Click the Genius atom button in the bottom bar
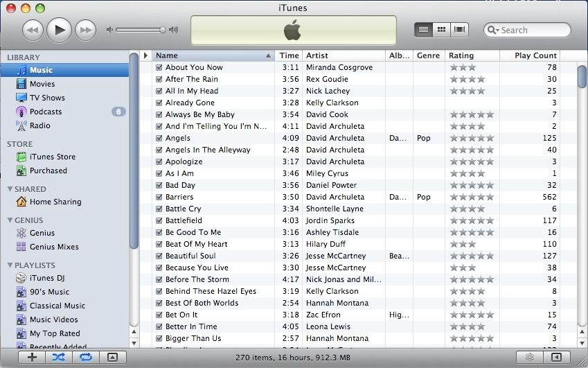Screen dimensions: 588x368 [530, 358]
